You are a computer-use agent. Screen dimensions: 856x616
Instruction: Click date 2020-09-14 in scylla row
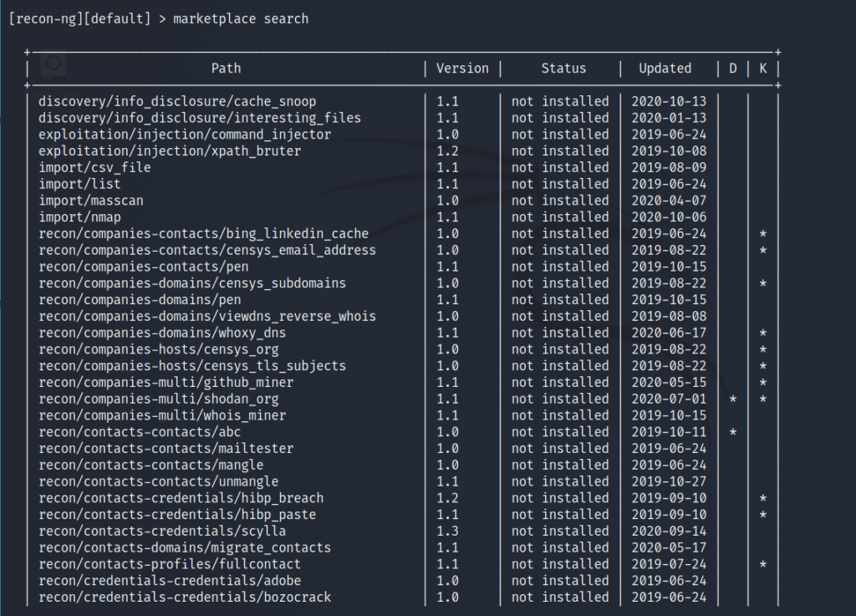point(669,531)
